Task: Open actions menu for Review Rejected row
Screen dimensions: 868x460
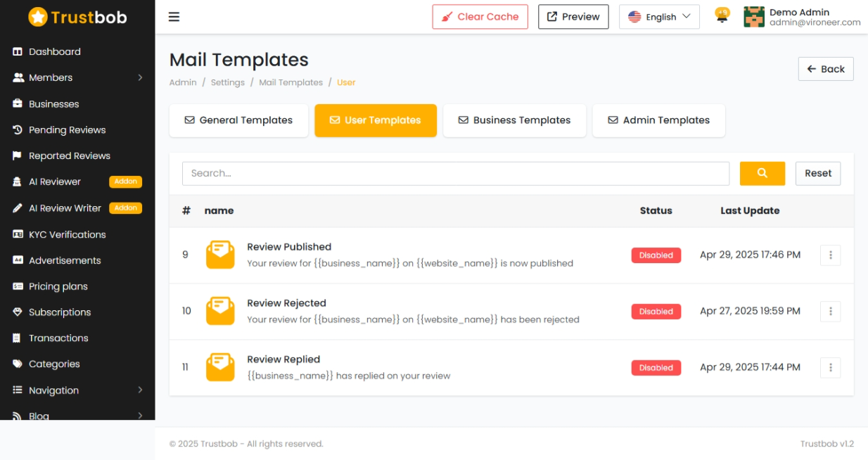Action: tap(830, 312)
